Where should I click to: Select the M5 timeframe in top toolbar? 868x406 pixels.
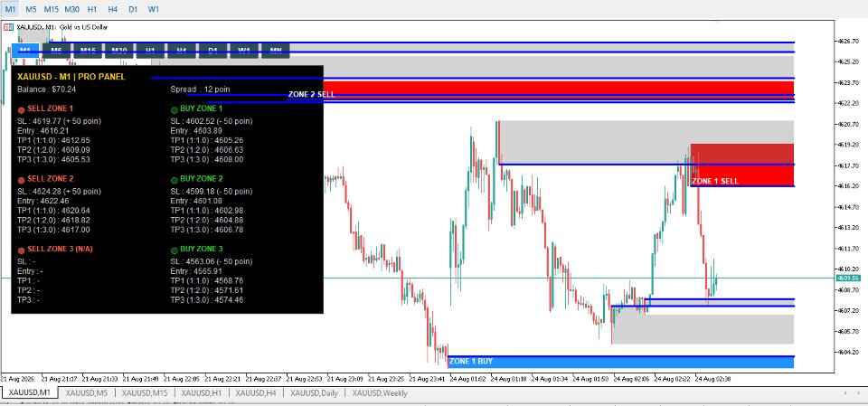coord(31,9)
